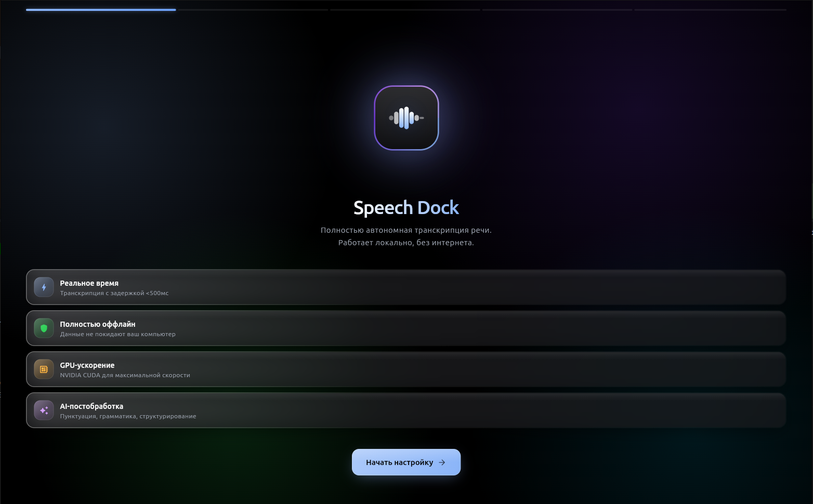Click the fourth step segment of the progress bar
This screenshot has width=813, height=504.
click(557, 10)
